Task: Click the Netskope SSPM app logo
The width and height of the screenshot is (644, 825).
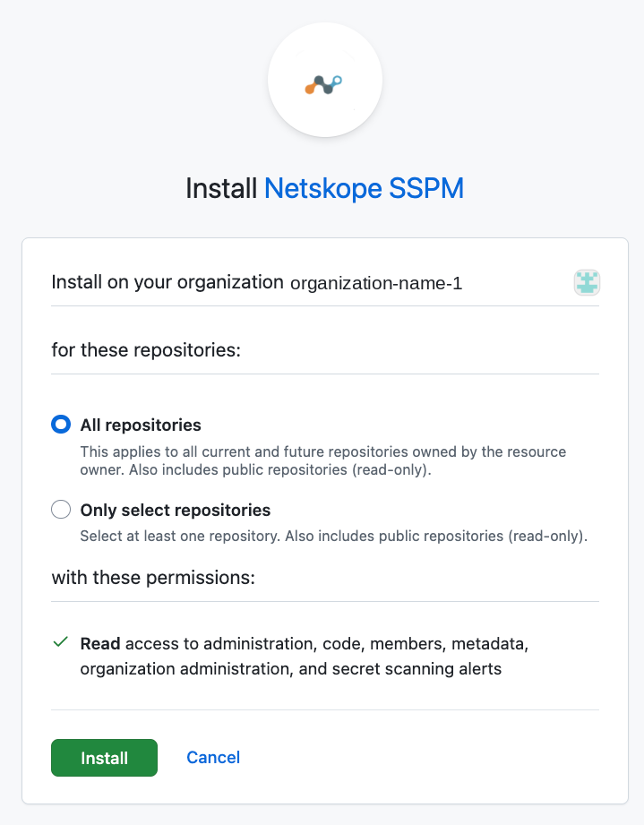Action: pos(324,80)
